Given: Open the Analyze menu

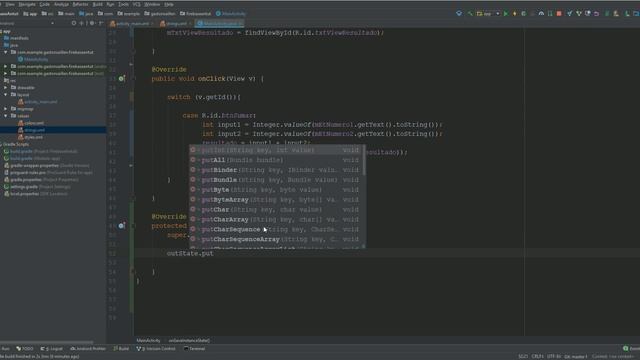Looking at the screenshot, I should click(x=62, y=4).
